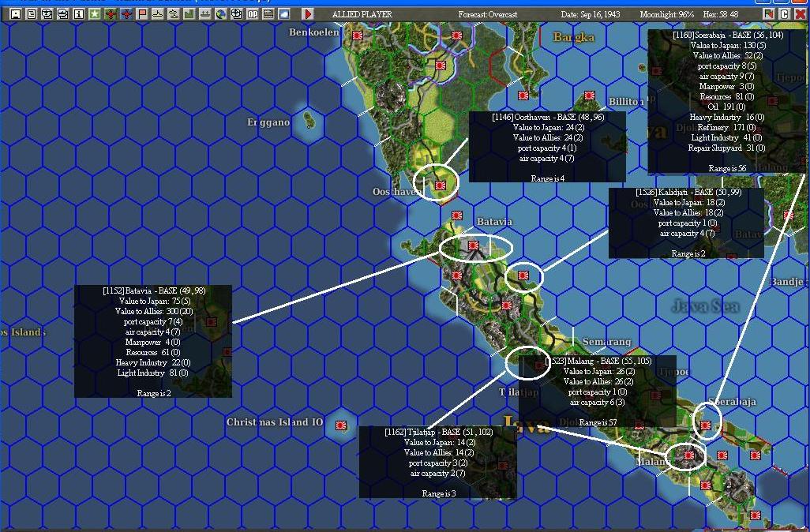The image size is (810, 532).
Task: Click the red play arrow to end turn
Action: (x=308, y=14)
